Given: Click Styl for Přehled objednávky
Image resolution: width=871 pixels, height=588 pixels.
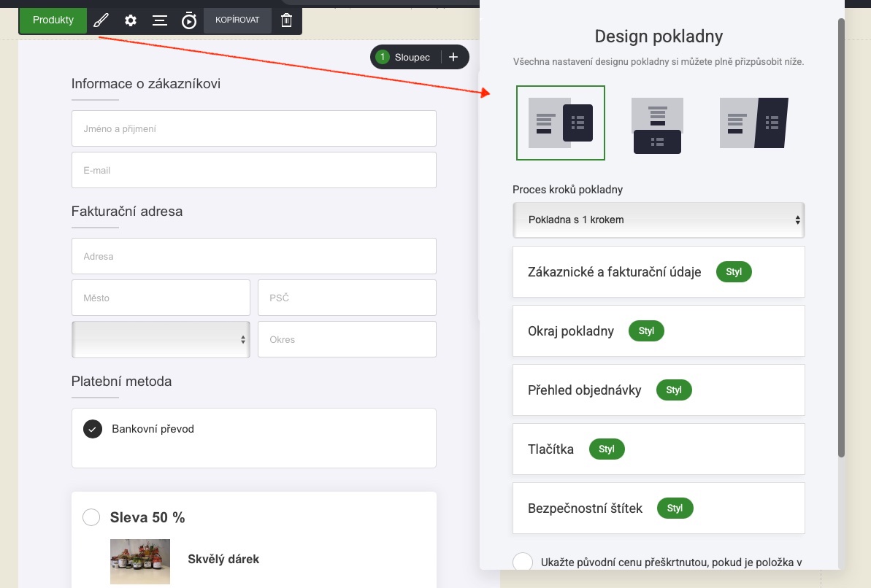Looking at the screenshot, I should (x=674, y=390).
